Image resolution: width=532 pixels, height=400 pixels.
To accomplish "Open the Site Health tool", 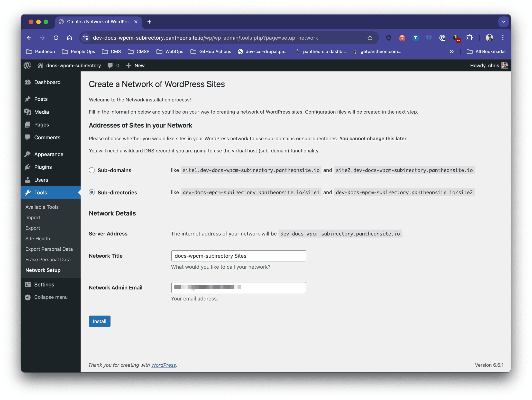I will click(x=38, y=238).
